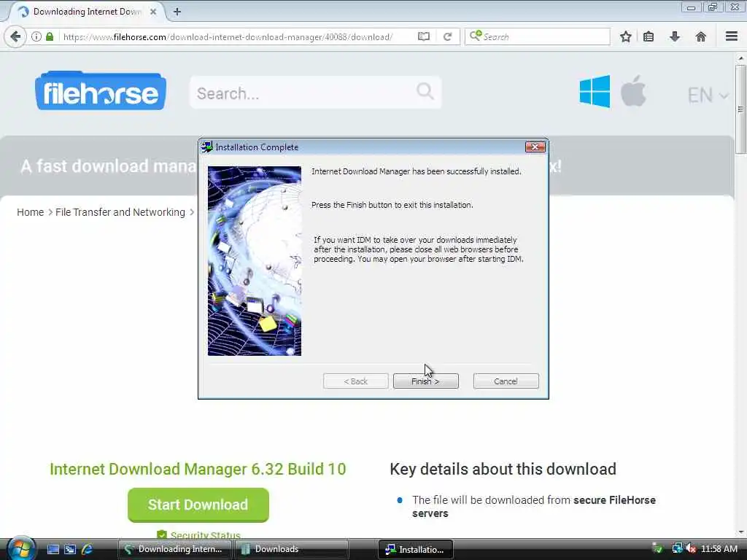
Task: Click the FileHorse logo
Action: [101, 90]
